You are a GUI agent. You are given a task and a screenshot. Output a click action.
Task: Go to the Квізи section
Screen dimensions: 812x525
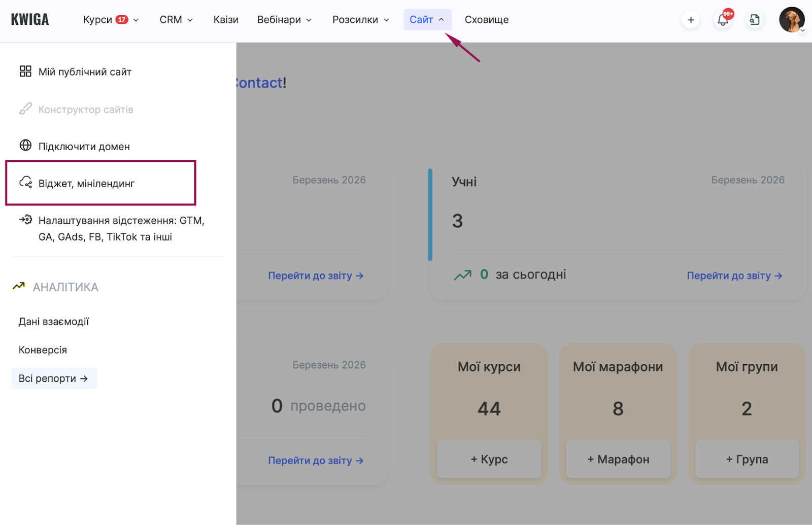click(226, 20)
